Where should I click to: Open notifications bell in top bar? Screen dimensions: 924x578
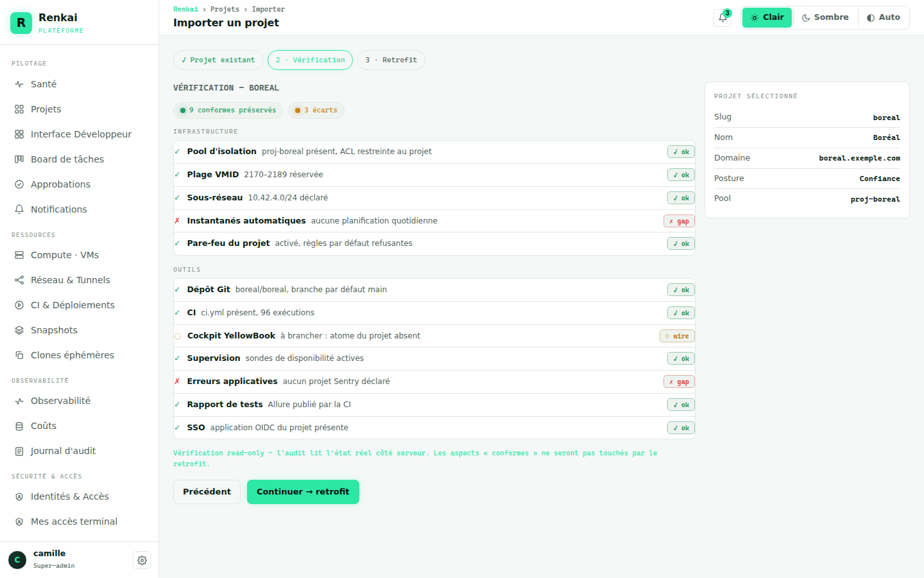click(x=723, y=18)
